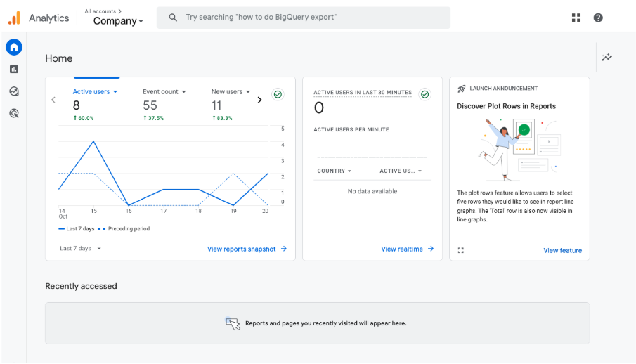636x364 pixels.
Task: Click the Active users value 8
Action: [x=77, y=105]
